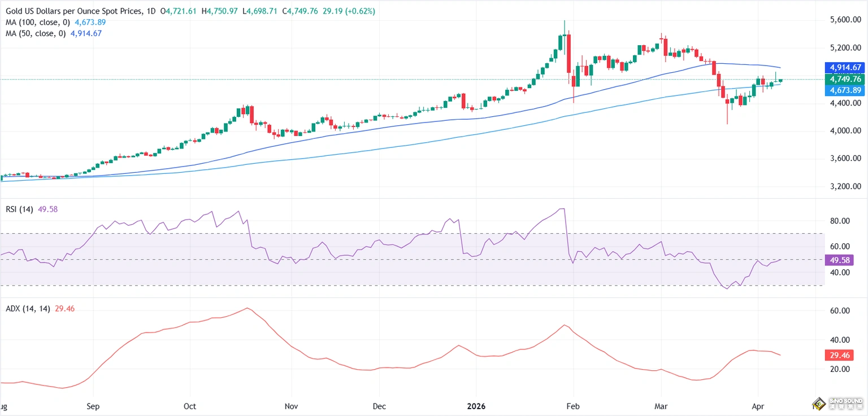Click the Feb label on time axis
The height and width of the screenshot is (416, 868).
pyautogui.click(x=574, y=406)
